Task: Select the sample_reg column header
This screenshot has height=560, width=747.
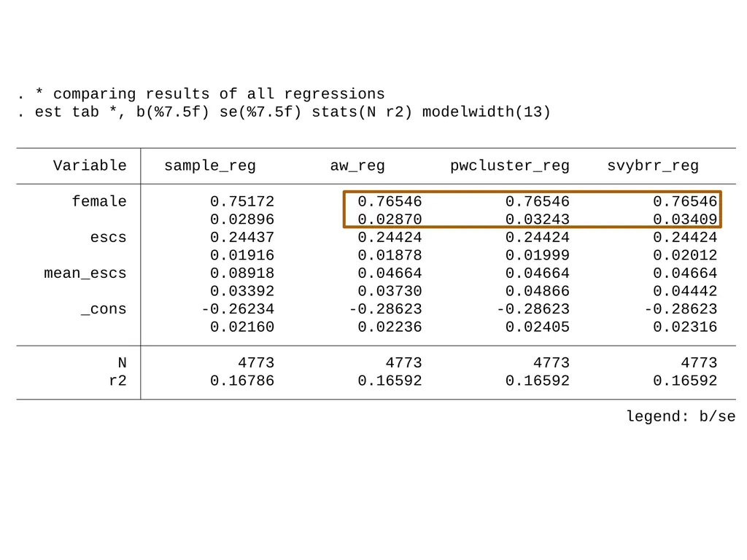Action: [x=210, y=166]
